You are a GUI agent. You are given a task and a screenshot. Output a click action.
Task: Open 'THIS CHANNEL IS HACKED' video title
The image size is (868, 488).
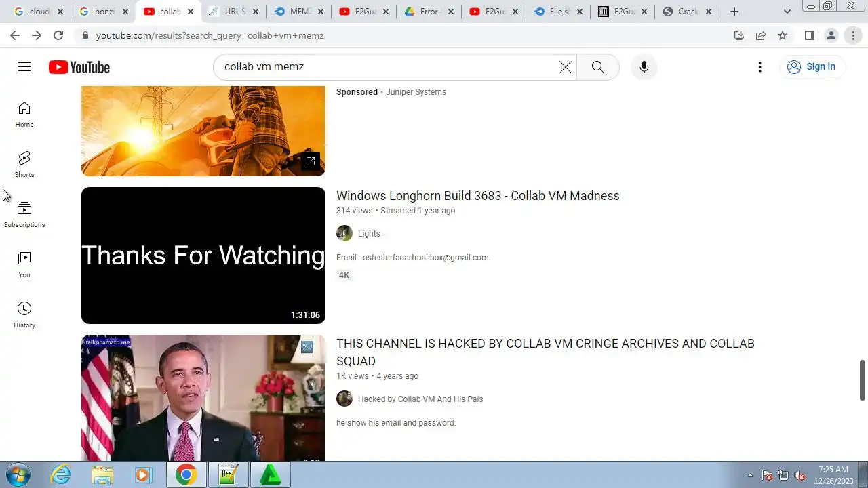point(545,352)
